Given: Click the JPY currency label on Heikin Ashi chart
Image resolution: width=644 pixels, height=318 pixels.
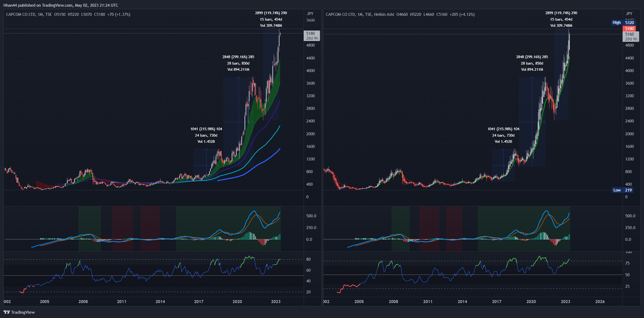Looking at the screenshot, I should click(x=629, y=13).
